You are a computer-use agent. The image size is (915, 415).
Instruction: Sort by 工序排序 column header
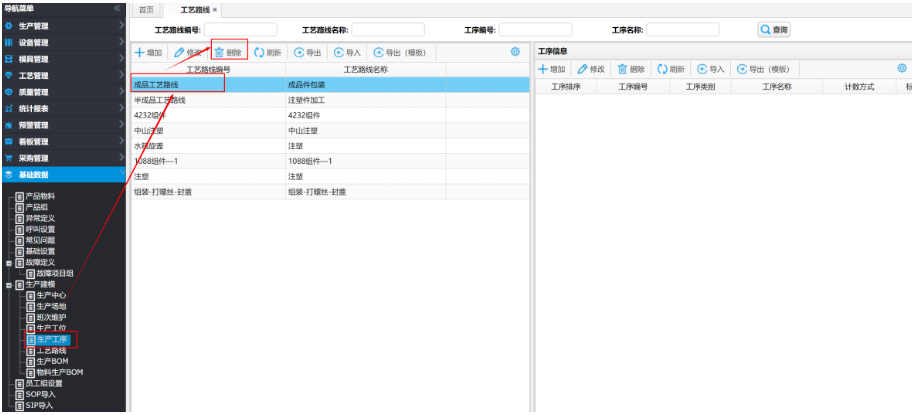tap(565, 87)
